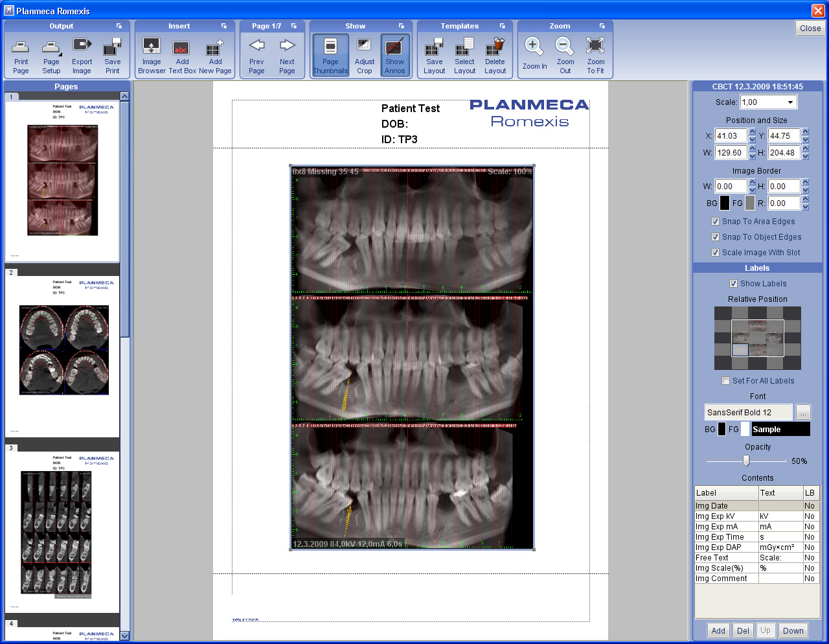Select Free Text row
Image resolution: width=829 pixels, height=644 pixels.
point(757,558)
